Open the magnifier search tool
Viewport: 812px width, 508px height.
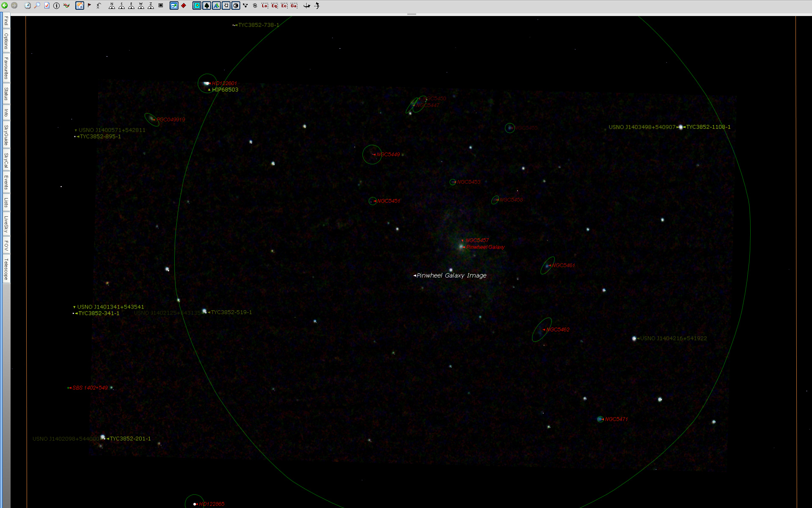(37, 6)
